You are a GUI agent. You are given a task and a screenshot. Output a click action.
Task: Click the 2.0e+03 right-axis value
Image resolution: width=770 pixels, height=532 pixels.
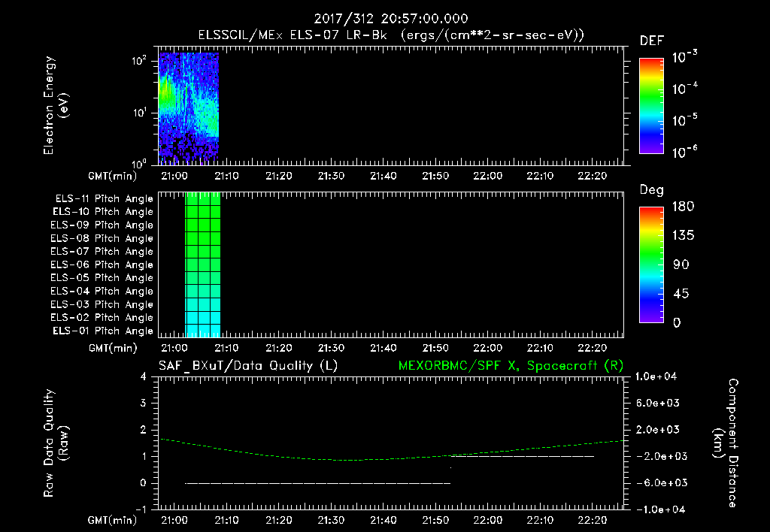click(658, 430)
